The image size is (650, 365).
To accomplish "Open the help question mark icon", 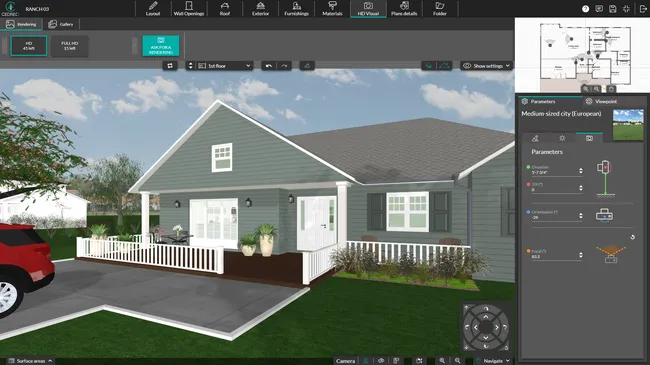I will pos(585,9).
